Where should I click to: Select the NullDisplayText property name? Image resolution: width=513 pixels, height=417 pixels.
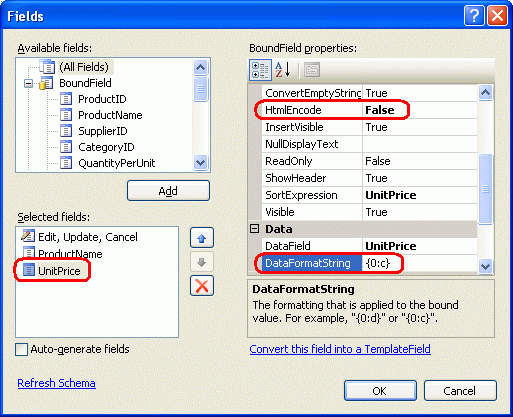[x=302, y=144]
